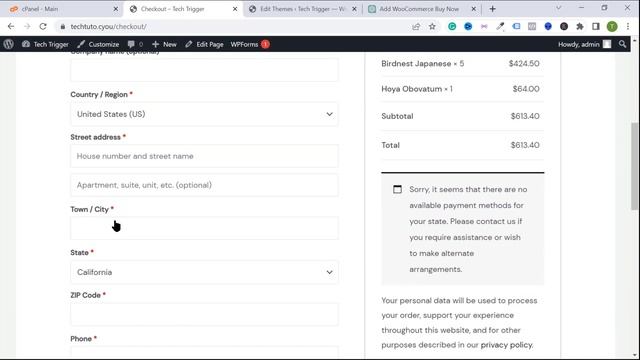The width and height of the screenshot is (640, 360).
Task: Click the ZIP Code input
Action: 204,314
